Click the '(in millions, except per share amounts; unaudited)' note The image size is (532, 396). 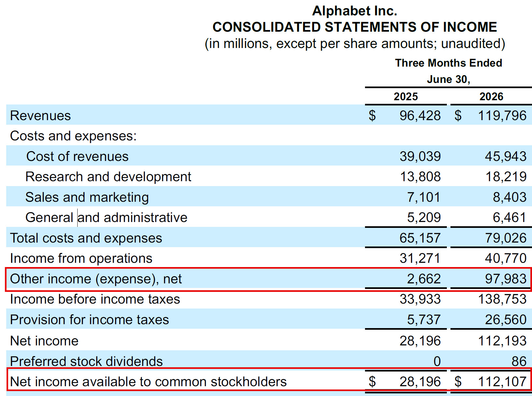point(355,43)
